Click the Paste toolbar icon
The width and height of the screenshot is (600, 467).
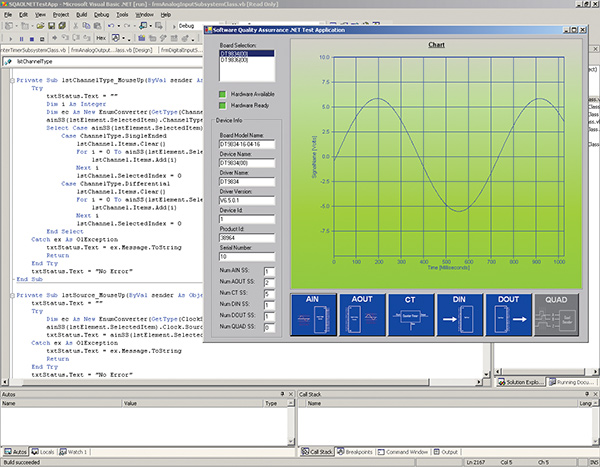98,26
